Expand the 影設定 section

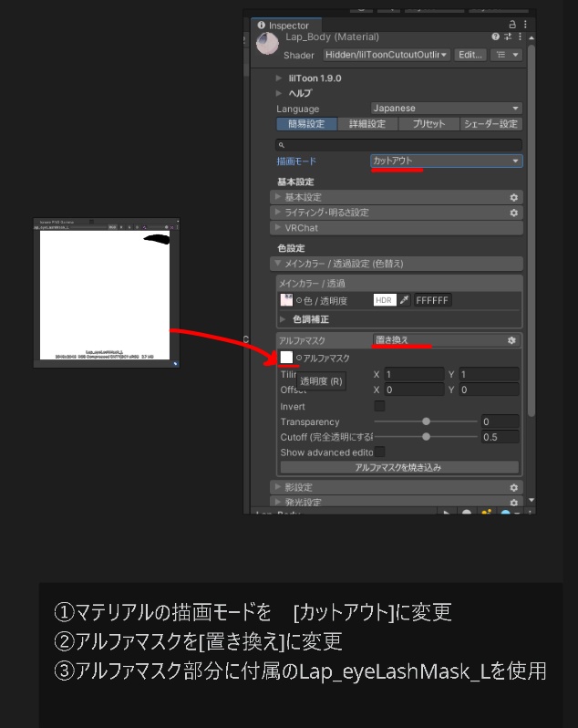[397, 487]
